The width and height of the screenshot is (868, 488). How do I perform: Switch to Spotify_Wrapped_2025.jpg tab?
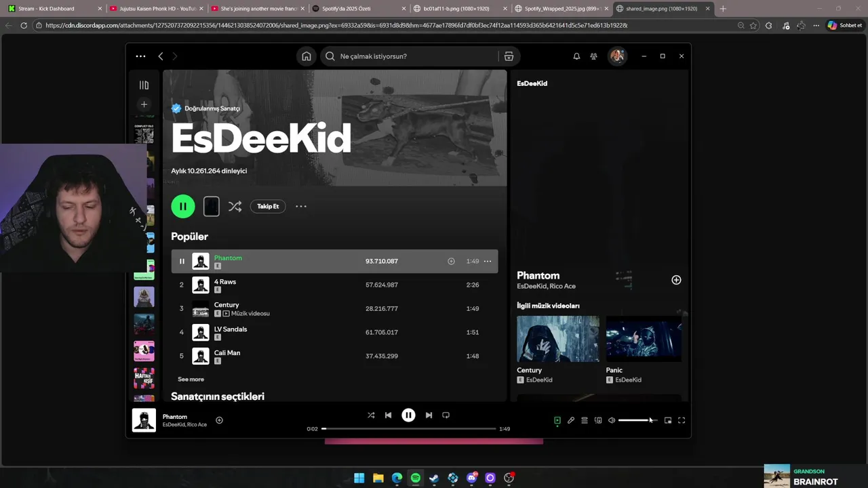(x=561, y=9)
